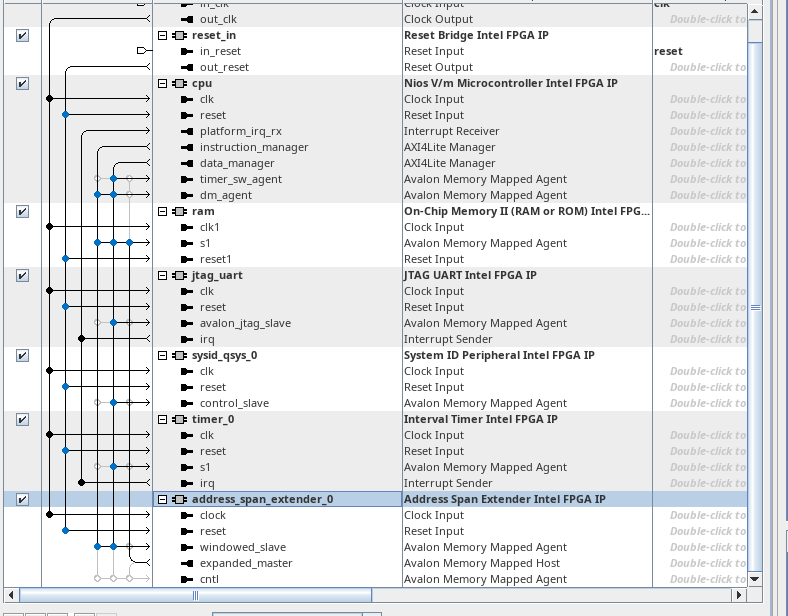
Task: Click the data_manager port icon
Action: pos(187,163)
